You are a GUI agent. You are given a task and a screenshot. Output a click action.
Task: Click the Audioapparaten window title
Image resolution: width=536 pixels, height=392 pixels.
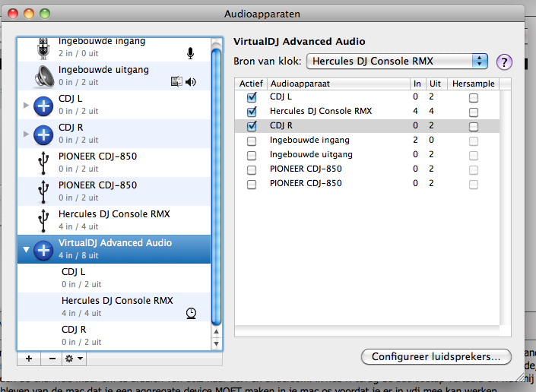262,14
